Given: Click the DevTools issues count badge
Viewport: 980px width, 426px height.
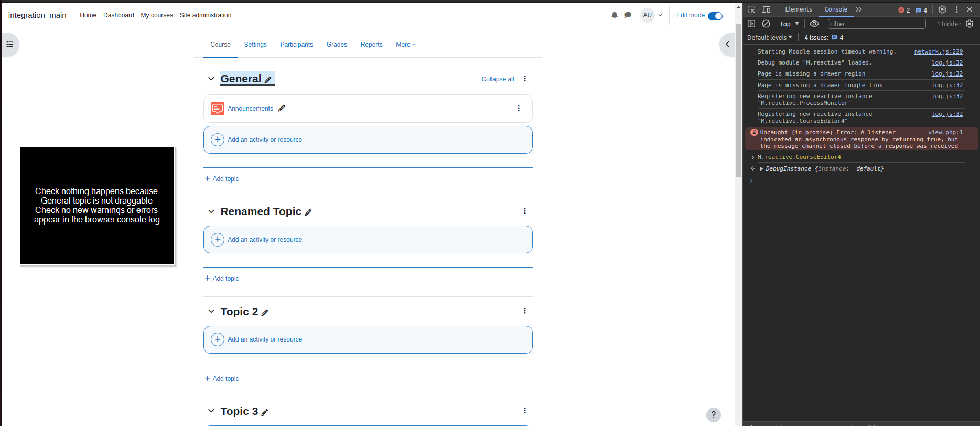Looking at the screenshot, I should click(x=922, y=10).
